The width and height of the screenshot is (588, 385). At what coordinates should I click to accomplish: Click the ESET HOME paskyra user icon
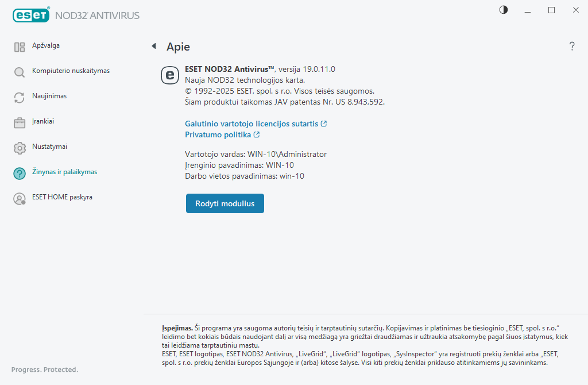coord(20,199)
